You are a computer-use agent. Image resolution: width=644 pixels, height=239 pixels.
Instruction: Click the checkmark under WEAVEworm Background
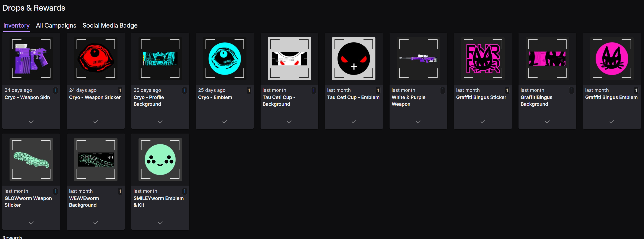tap(96, 223)
